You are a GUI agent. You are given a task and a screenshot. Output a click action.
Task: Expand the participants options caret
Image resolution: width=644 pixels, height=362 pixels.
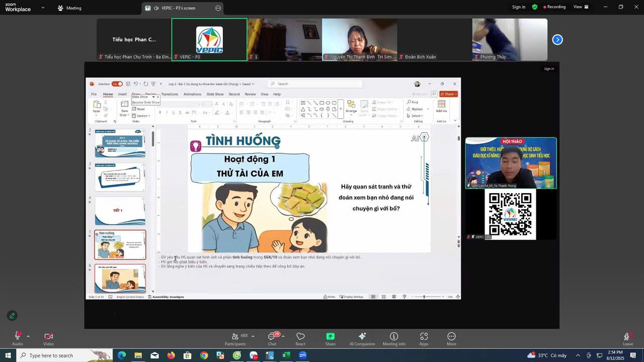[x=253, y=336]
